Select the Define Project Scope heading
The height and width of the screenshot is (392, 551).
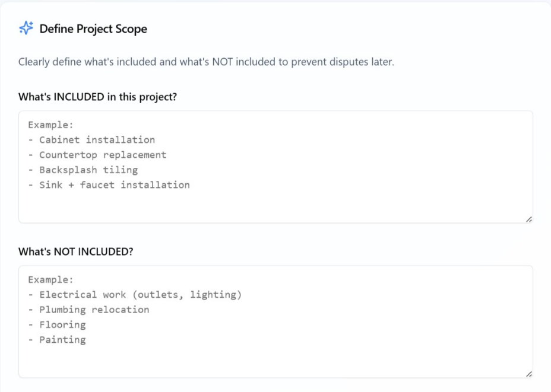[93, 28]
